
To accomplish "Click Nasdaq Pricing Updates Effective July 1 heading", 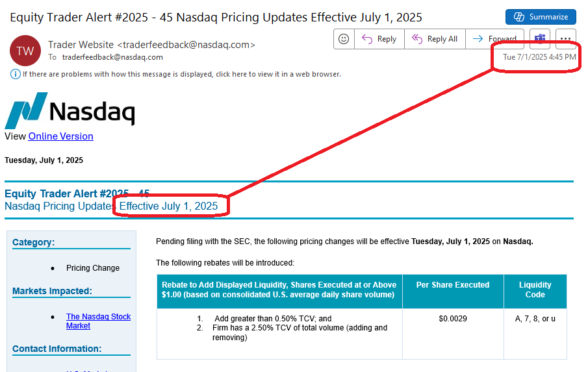I will (x=111, y=206).
